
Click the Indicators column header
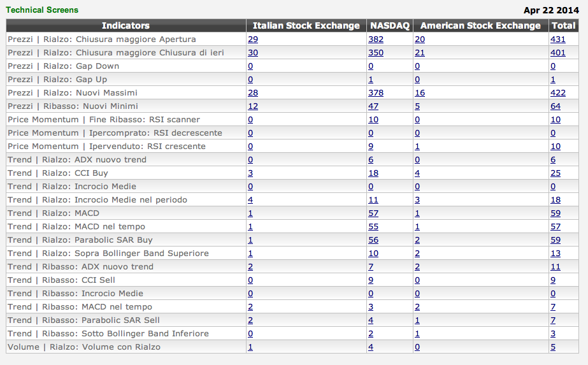tap(125, 25)
